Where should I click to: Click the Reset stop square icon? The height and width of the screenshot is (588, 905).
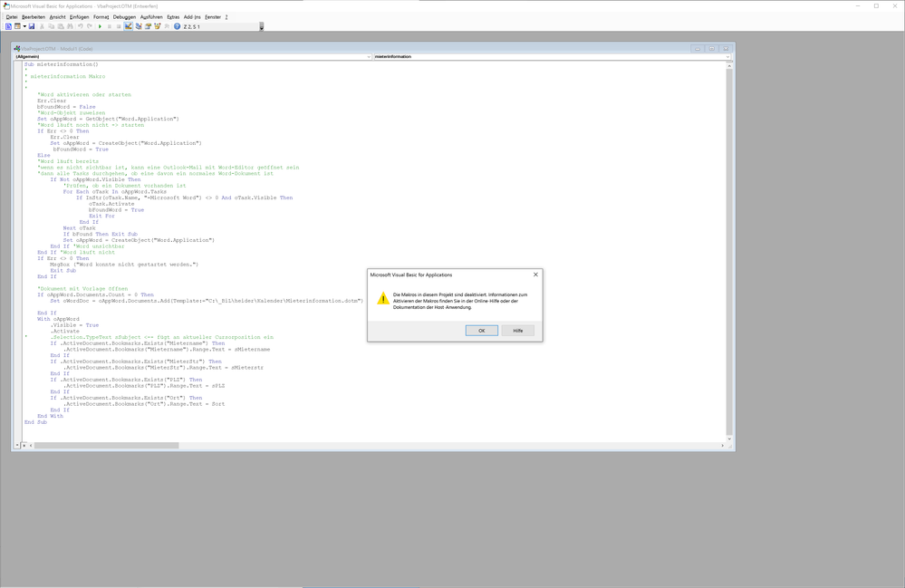click(119, 26)
